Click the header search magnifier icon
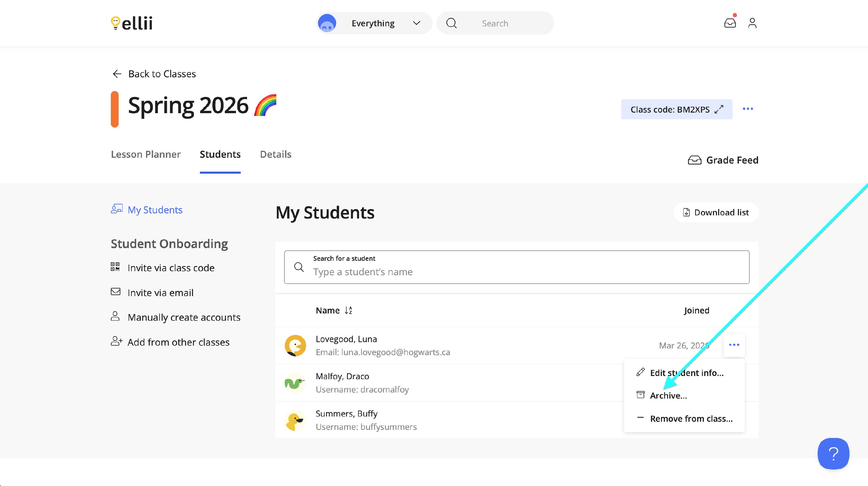This screenshot has width=868, height=486. 451,23
